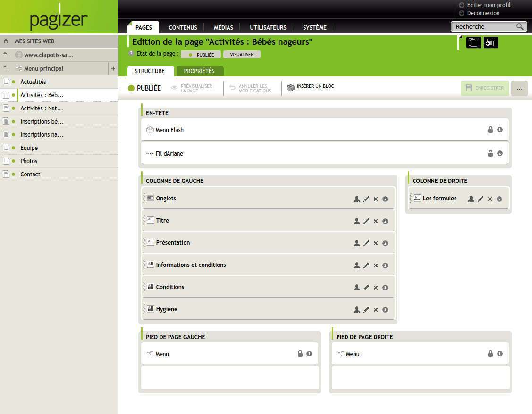The width and height of the screenshot is (532, 414).
Task: Click the magnifier icon in search box
Action: click(520, 27)
